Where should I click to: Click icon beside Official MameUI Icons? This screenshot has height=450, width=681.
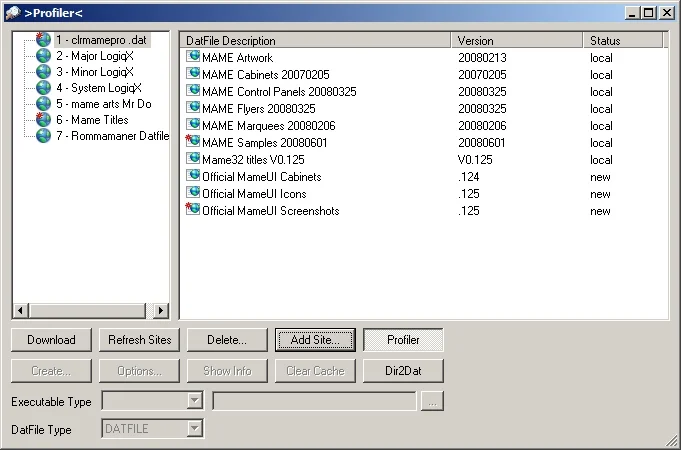pos(193,194)
